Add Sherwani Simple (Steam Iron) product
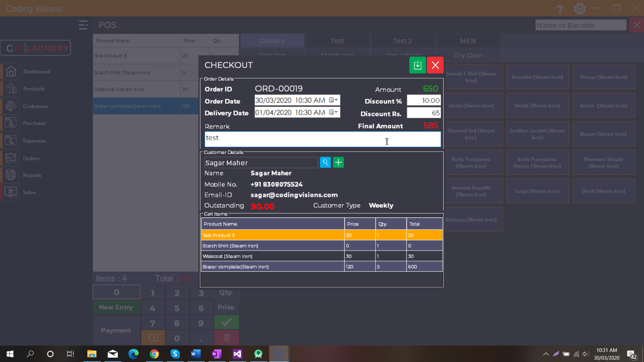Screen dimensions: 644x362 tap(603, 162)
